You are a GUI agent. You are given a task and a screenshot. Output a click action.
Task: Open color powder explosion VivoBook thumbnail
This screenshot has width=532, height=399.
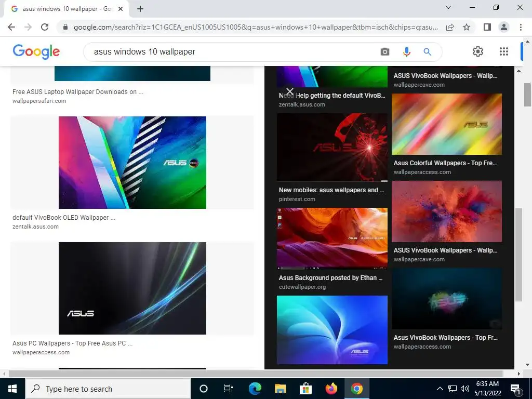point(447,211)
